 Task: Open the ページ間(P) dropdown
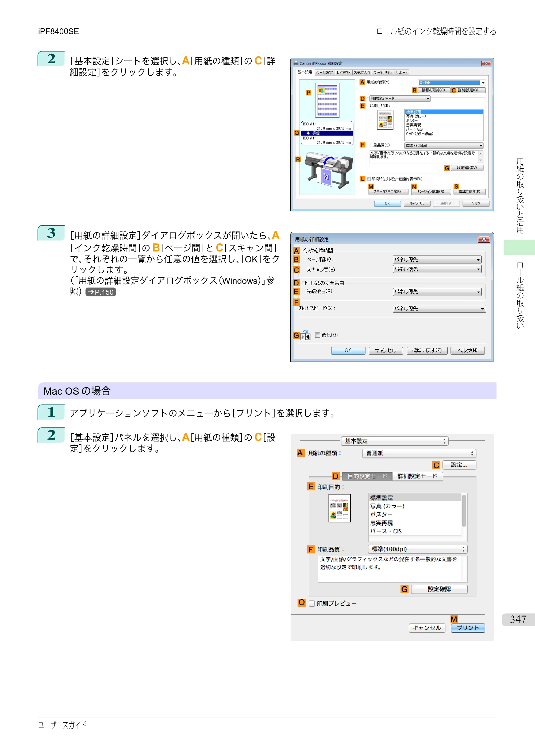click(x=437, y=259)
